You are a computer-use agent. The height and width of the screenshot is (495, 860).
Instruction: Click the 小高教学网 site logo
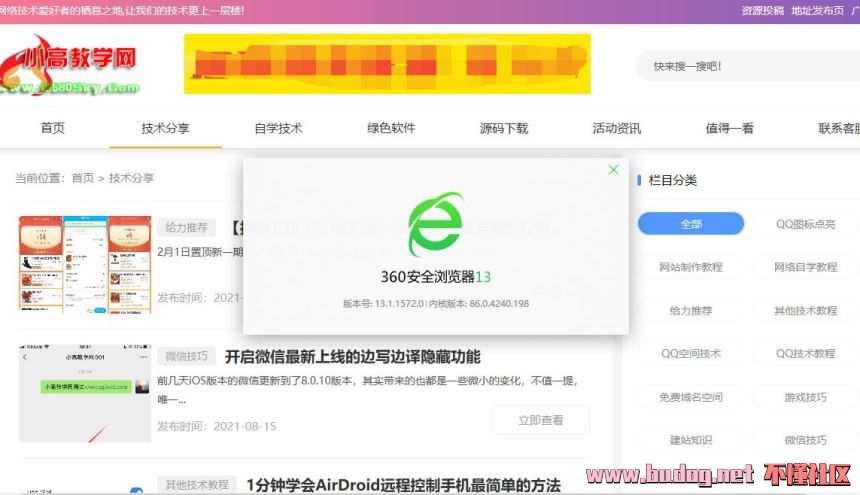(x=70, y=66)
